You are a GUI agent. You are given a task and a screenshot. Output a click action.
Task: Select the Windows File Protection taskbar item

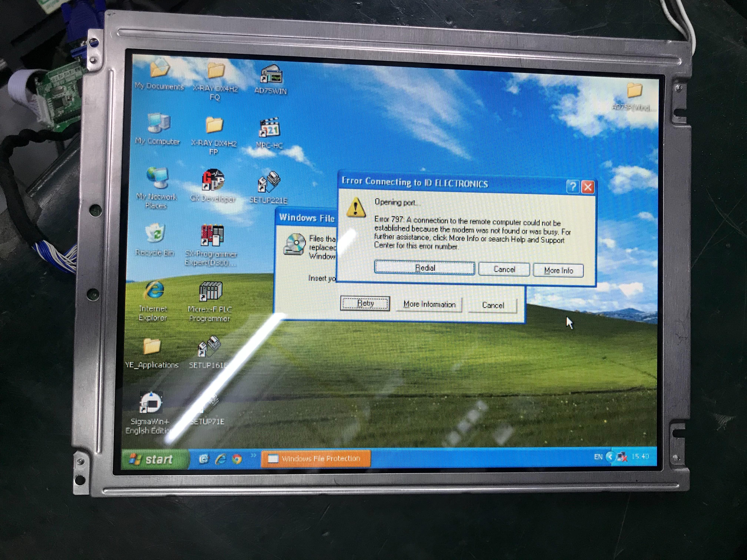316,458
